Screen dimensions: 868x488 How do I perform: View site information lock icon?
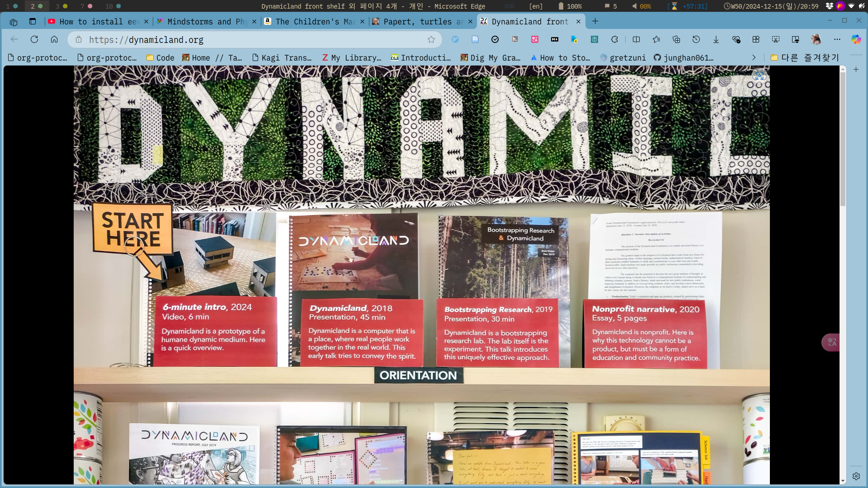point(79,39)
